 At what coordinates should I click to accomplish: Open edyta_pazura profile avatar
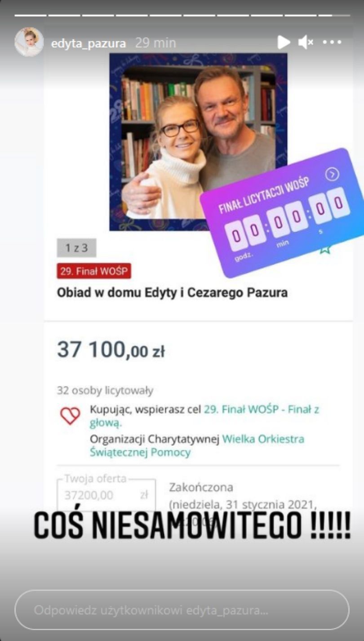coord(29,42)
